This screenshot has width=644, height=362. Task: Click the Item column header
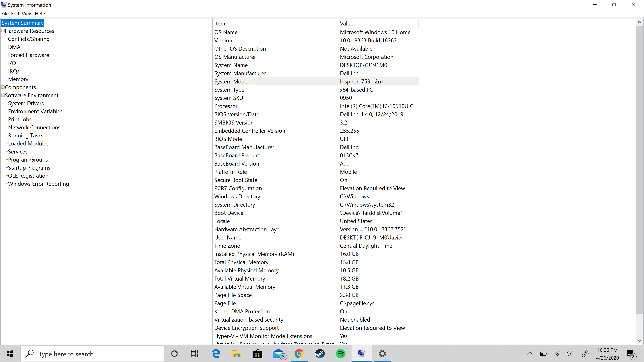(x=276, y=23)
